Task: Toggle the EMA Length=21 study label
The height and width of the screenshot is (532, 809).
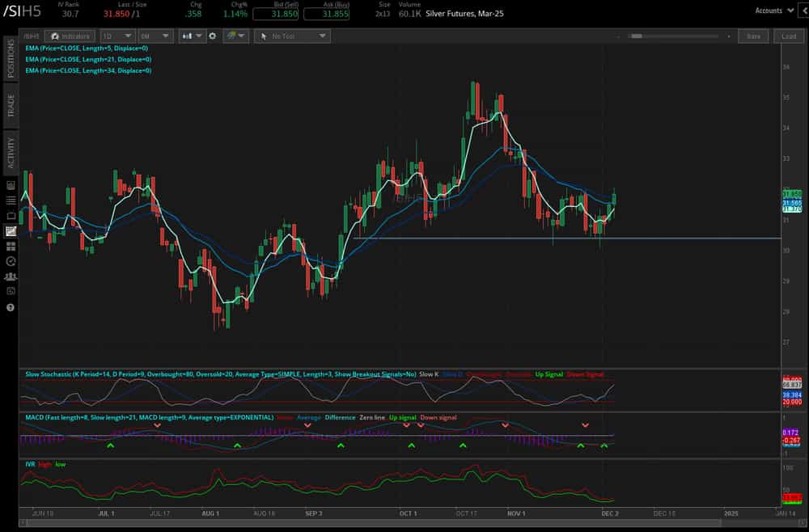Action: [87, 59]
